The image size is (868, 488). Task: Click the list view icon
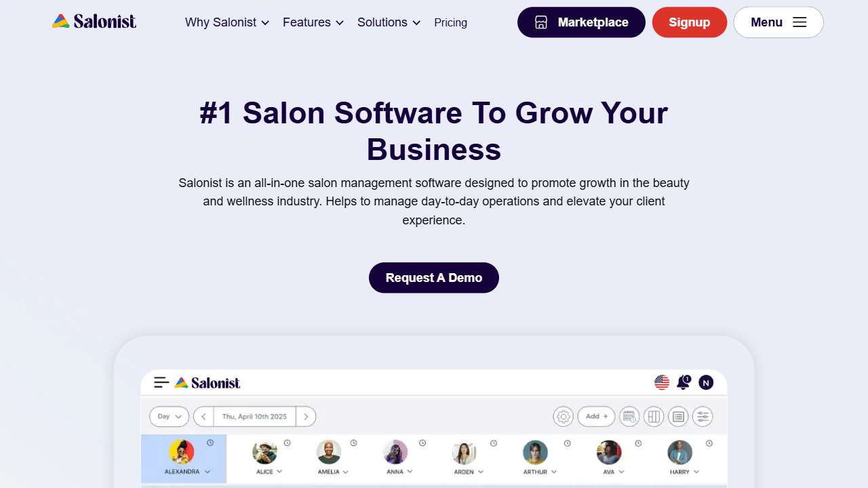[678, 417]
